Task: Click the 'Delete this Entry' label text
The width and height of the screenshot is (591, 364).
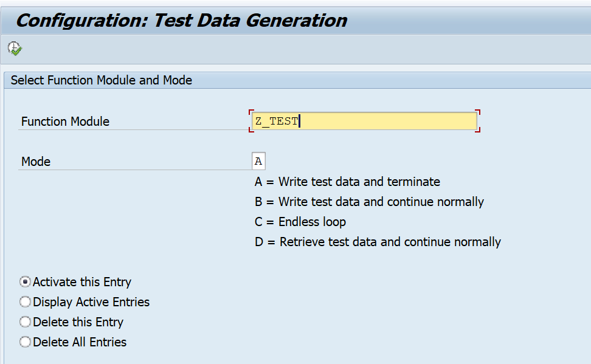Action: (x=78, y=322)
